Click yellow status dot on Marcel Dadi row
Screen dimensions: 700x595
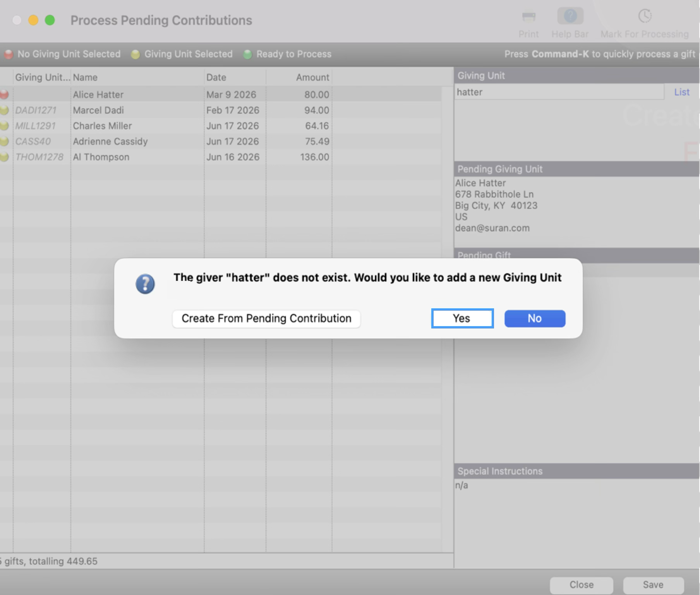pyautogui.click(x=4, y=110)
